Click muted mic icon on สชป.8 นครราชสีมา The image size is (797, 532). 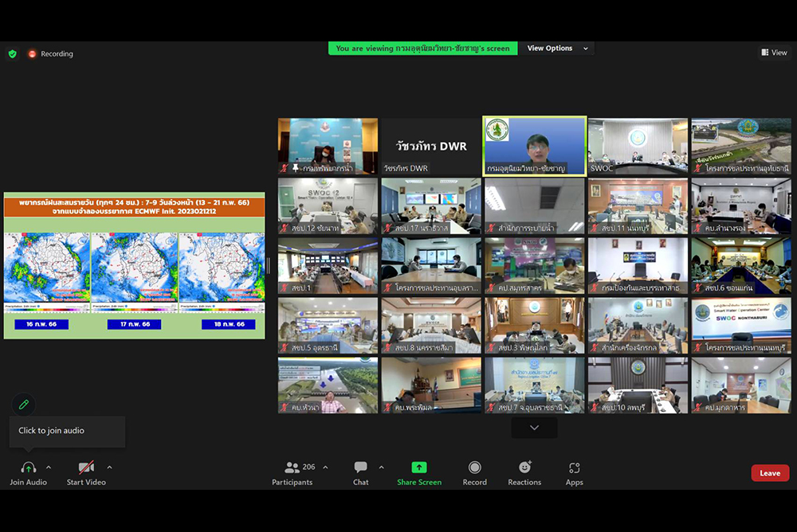[388, 348]
